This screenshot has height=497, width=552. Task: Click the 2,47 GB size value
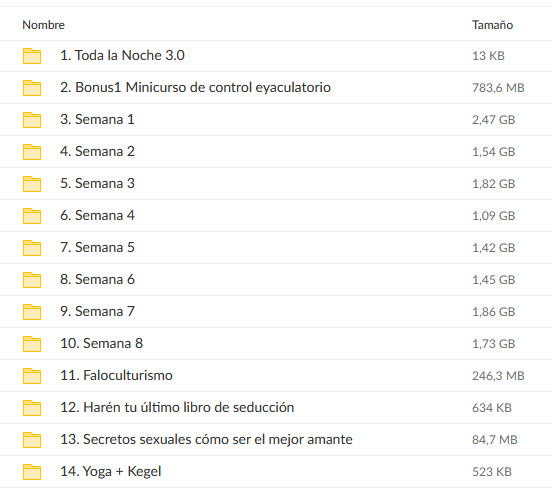pos(493,120)
